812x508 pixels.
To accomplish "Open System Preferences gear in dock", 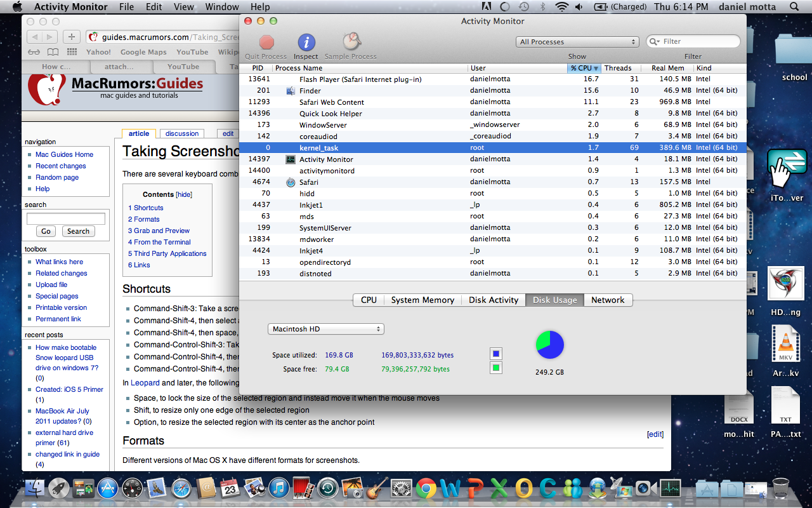I will pos(402,488).
